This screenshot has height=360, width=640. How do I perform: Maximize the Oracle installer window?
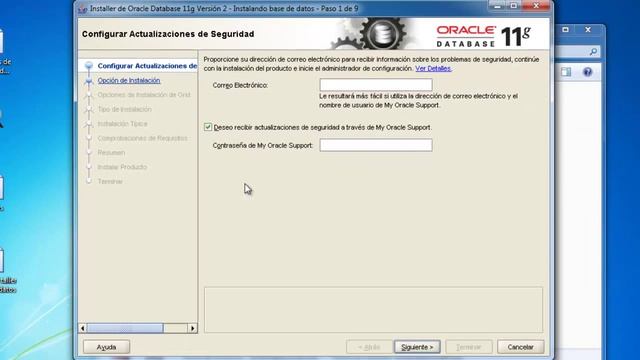tap(513, 6)
